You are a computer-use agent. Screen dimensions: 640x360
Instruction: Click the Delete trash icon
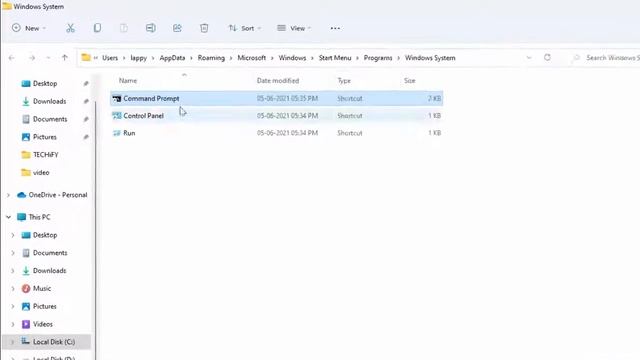coord(204,28)
